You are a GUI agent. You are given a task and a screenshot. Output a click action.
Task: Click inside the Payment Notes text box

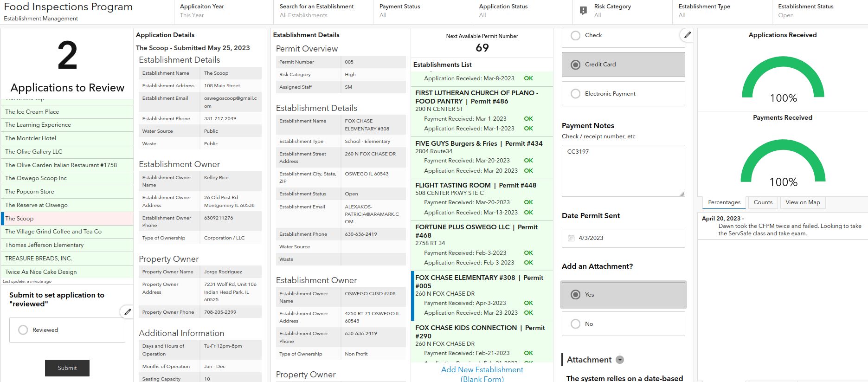pos(623,170)
